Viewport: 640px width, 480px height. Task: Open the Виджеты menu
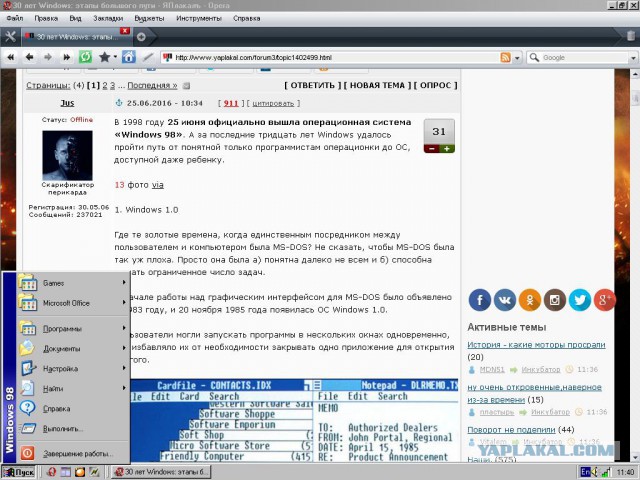click(149, 18)
